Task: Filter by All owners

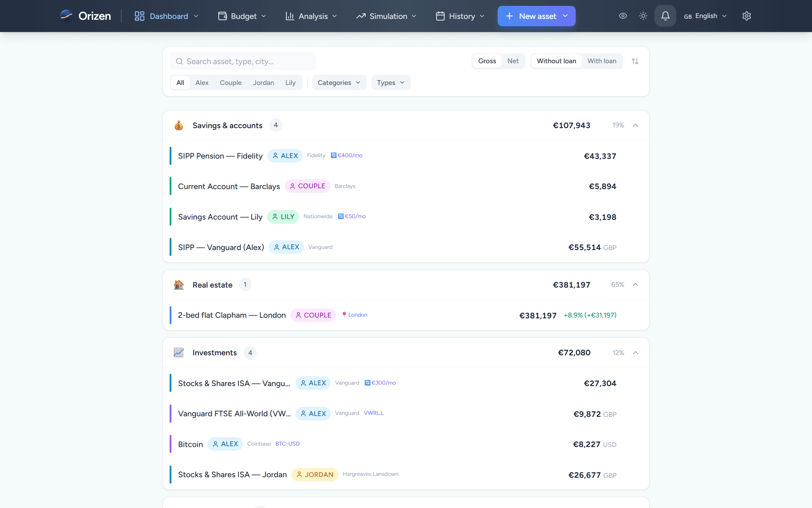Action: pyautogui.click(x=180, y=82)
